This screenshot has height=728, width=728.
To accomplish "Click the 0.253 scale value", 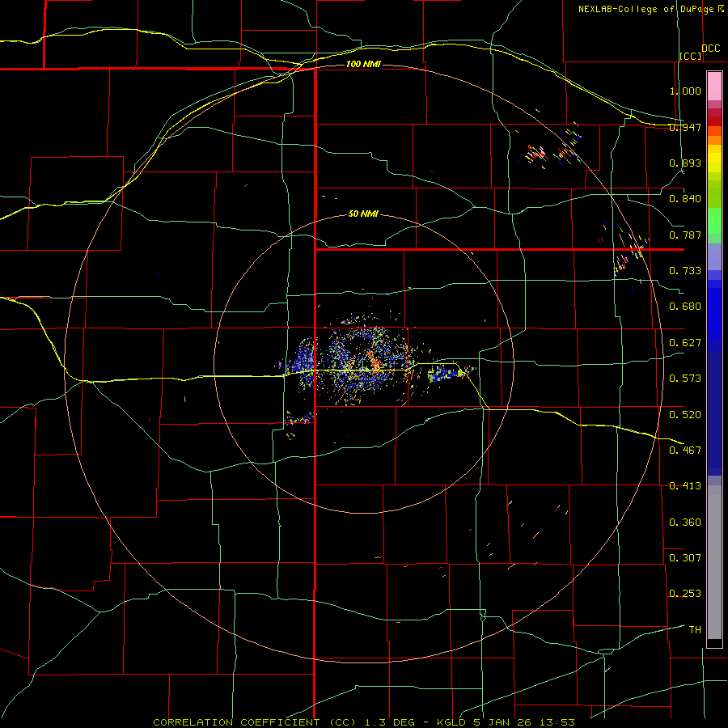I will pyautogui.click(x=685, y=594).
